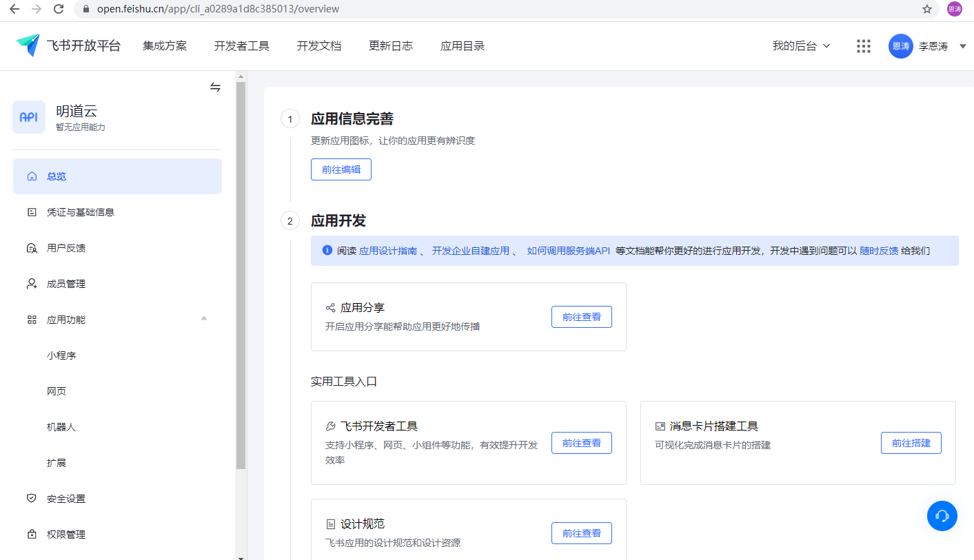974x560 pixels.
Task: Open the user menu arrow beside 李恩涛
Action: pyautogui.click(x=963, y=46)
